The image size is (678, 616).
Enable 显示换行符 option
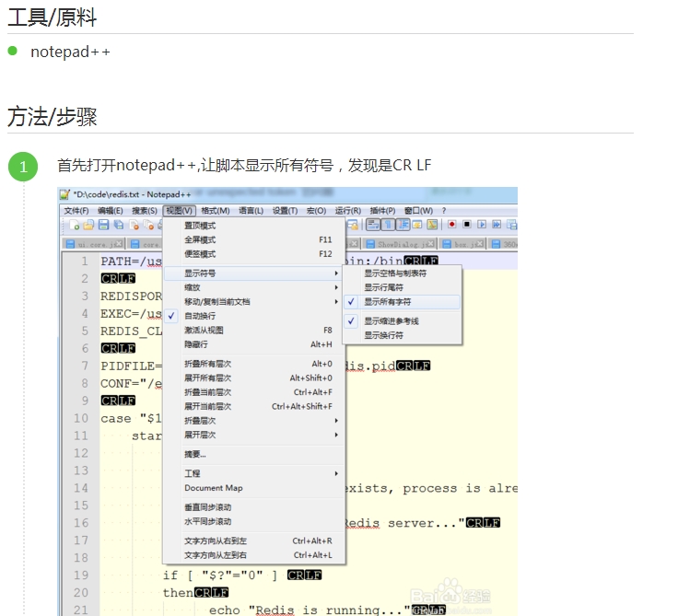(403, 335)
